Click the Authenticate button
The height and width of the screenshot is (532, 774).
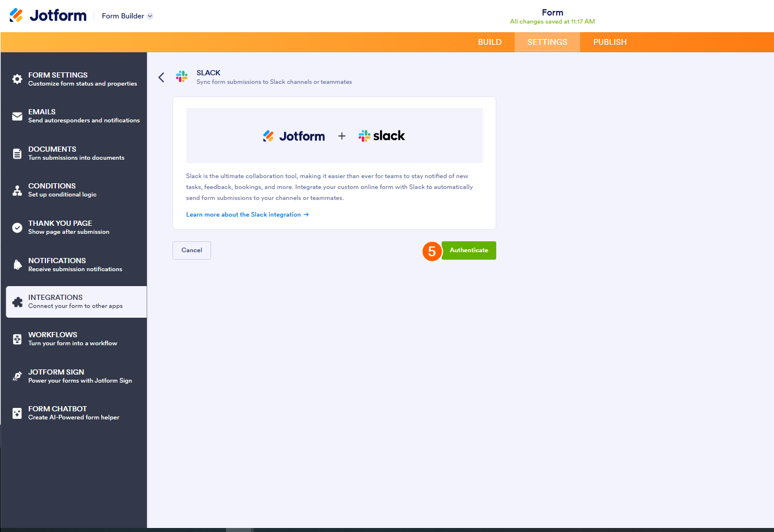coord(469,250)
